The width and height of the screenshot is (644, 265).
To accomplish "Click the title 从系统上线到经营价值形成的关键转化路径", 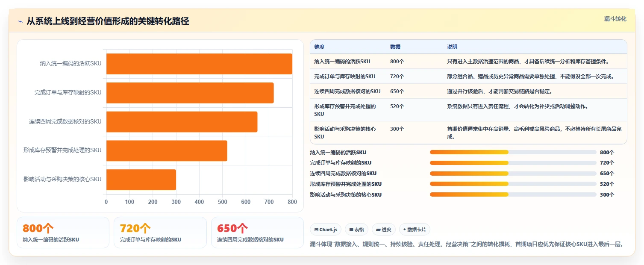I will click(x=108, y=21).
